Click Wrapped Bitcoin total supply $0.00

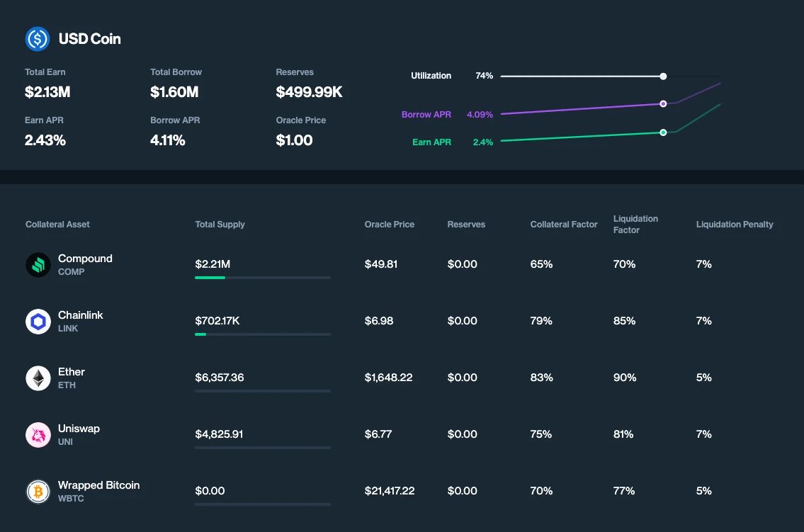pos(210,491)
